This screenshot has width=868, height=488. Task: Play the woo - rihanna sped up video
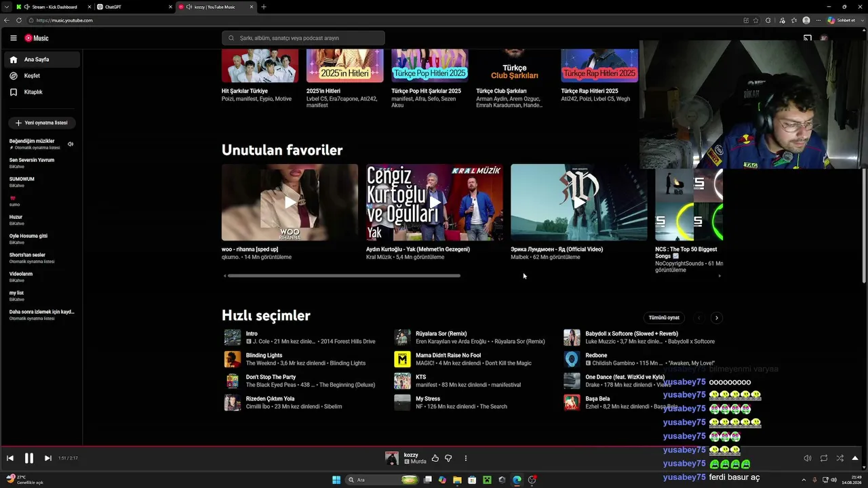click(x=290, y=202)
